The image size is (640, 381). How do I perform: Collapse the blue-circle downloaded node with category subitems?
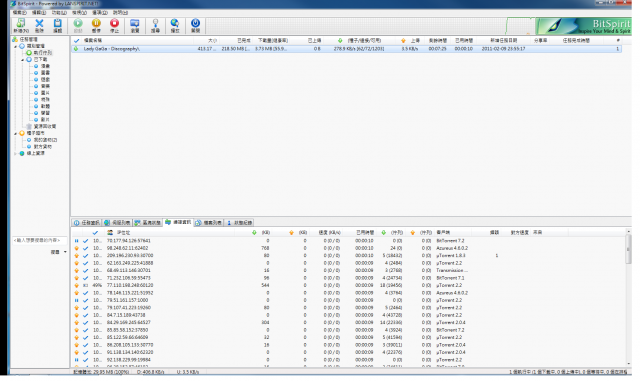coord(22,60)
